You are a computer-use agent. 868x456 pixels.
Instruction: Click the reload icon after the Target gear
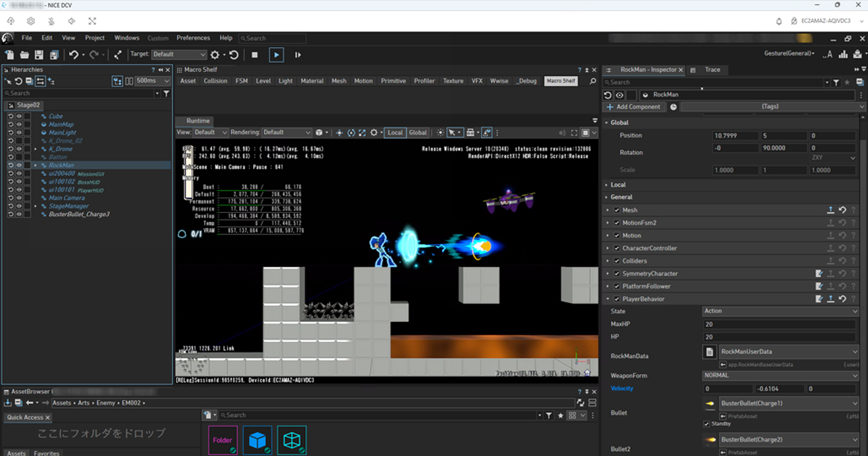[234, 54]
